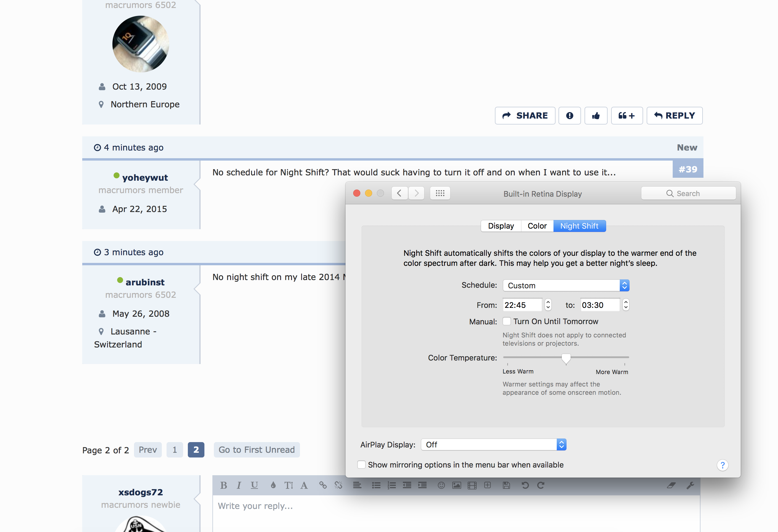Insert unordered bullet list

tap(376, 485)
